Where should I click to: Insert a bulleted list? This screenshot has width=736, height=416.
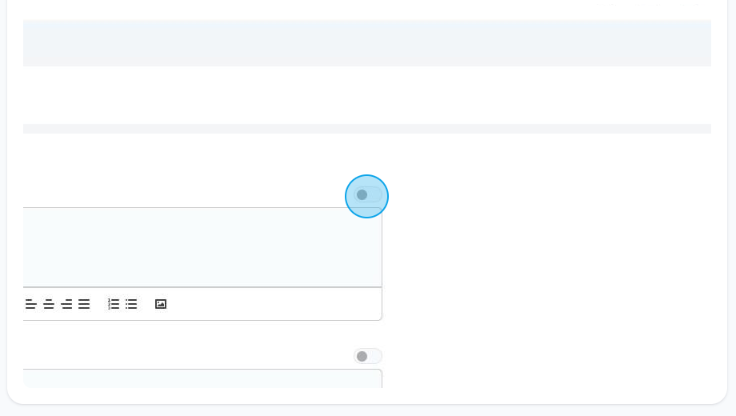click(131, 304)
